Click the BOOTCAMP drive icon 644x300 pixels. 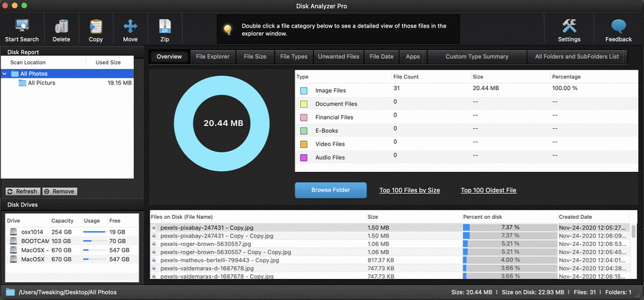(x=14, y=241)
